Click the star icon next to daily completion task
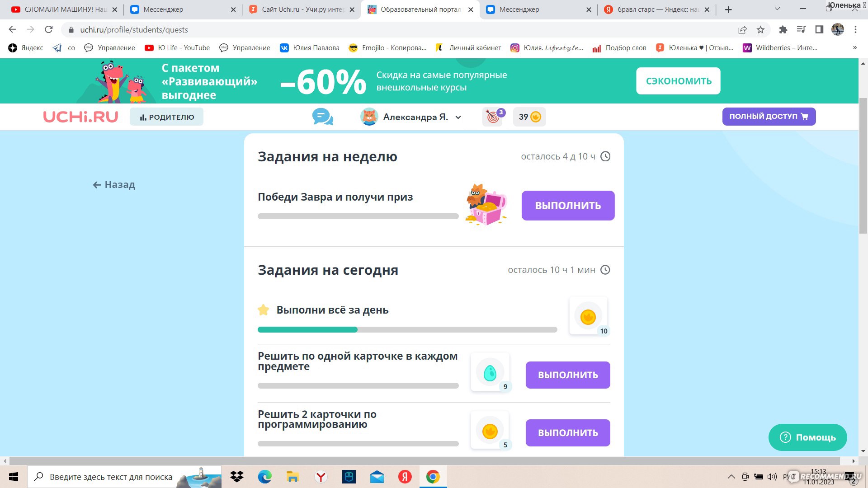The height and width of the screenshot is (488, 868). tap(263, 309)
